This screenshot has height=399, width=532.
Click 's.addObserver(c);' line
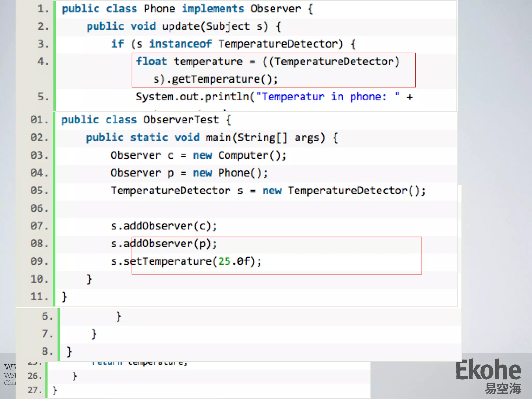164,226
